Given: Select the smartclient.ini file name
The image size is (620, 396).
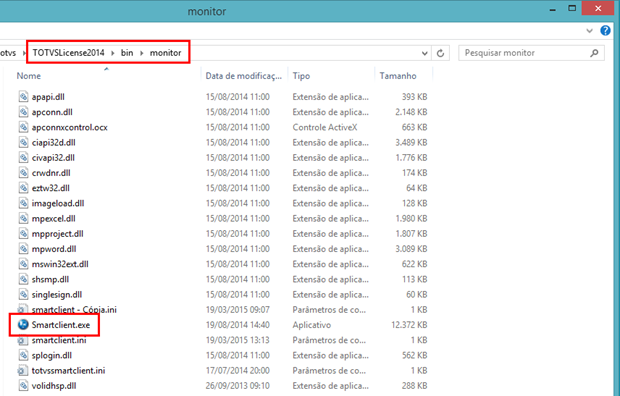Looking at the screenshot, I should click(x=59, y=340).
